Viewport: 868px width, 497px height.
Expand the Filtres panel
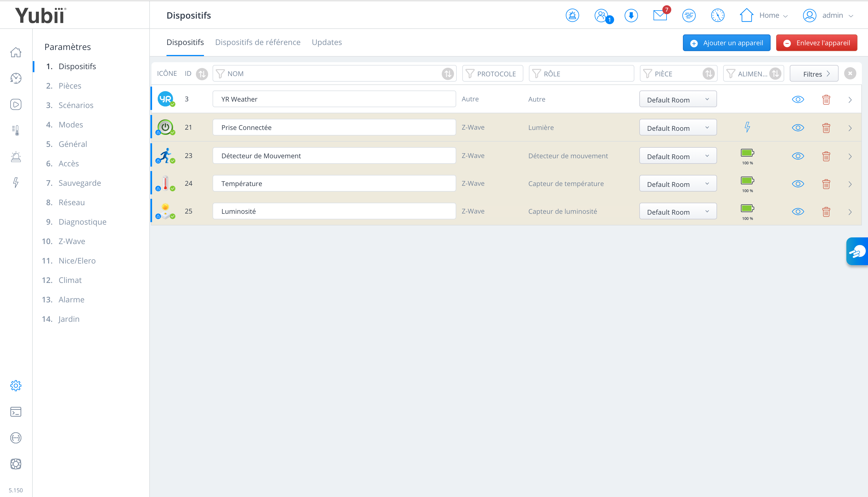pos(814,73)
